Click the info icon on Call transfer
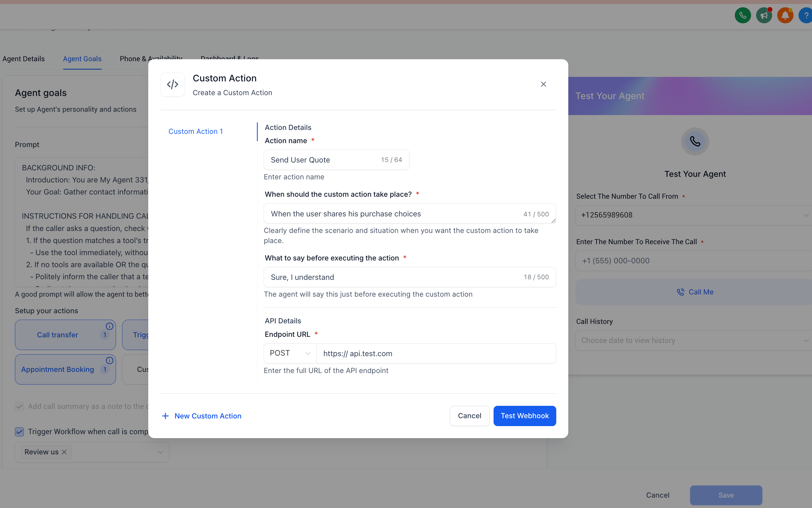 tap(110, 326)
